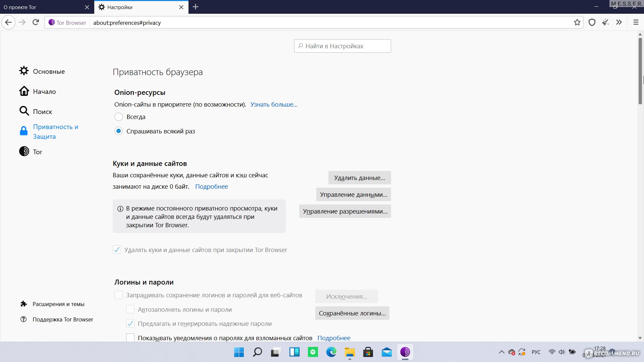
Task: Click the Удалить данные button
Action: [x=359, y=177]
